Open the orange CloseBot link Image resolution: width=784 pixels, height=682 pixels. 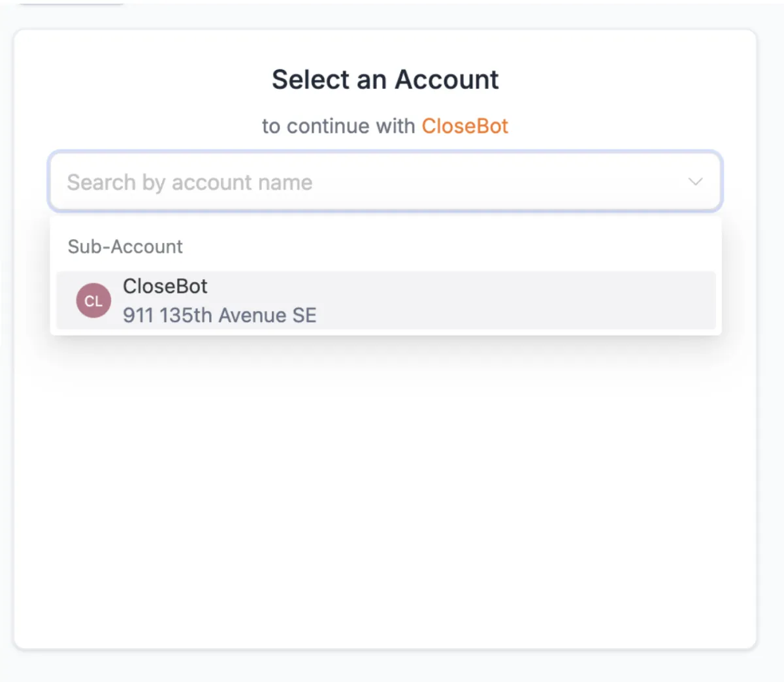click(x=465, y=125)
